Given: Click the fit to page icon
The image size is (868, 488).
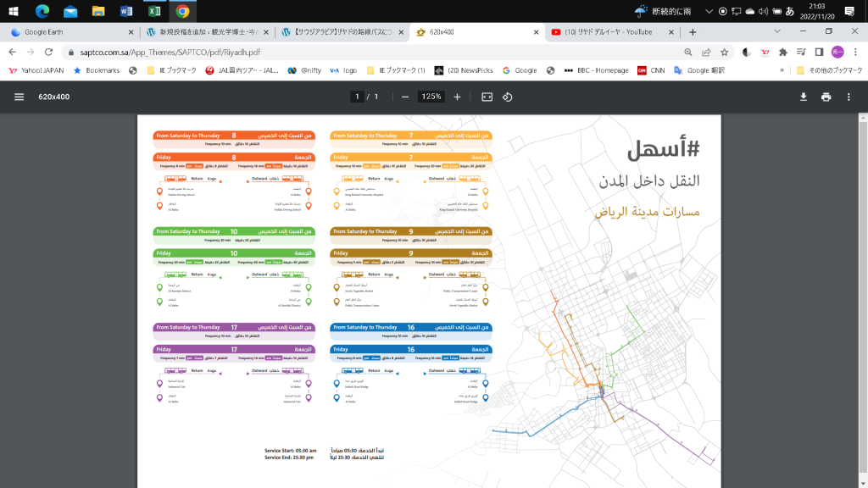Looking at the screenshot, I should [x=487, y=97].
